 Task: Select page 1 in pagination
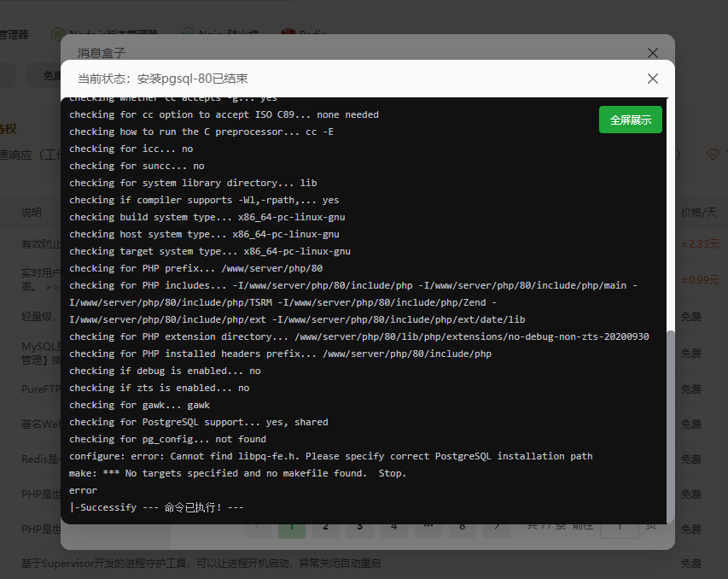pyautogui.click(x=291, y=526)
